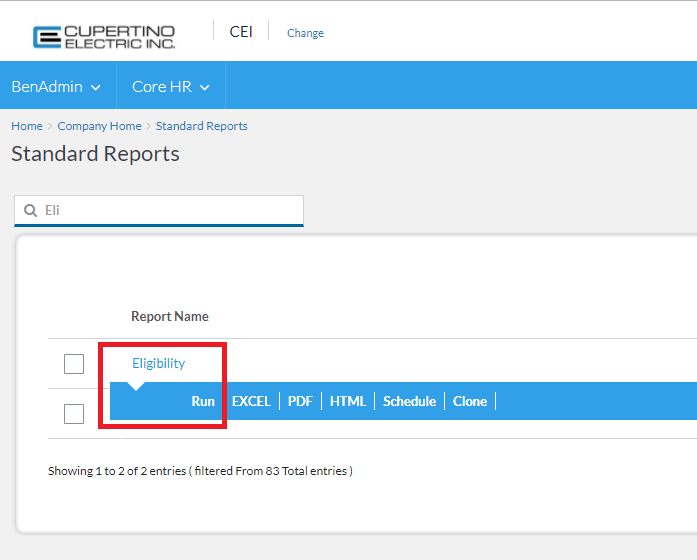Click the CEI company label
Image resolution: width=697 pixels, height=560 pixels.
tap(241, 31)
